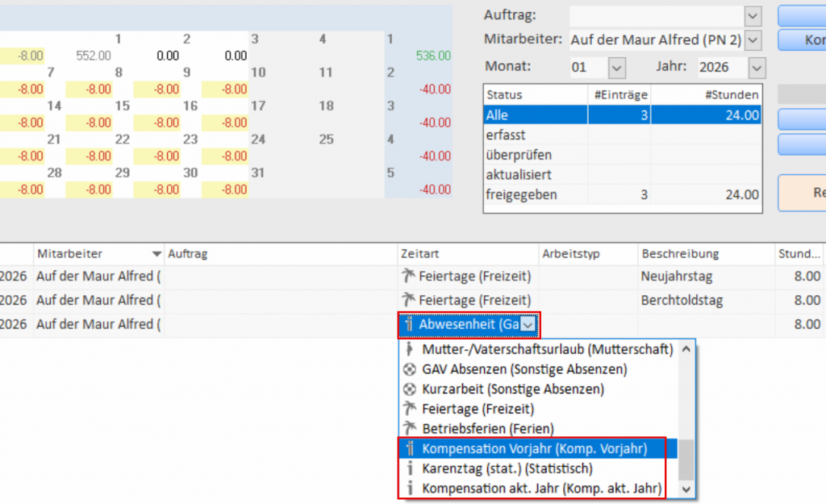Expand the Jahr selector

[756, 67]
